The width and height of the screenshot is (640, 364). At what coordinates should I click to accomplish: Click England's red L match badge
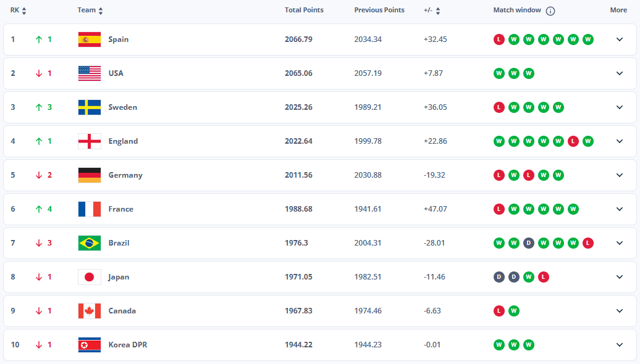(x=573, y=141)
